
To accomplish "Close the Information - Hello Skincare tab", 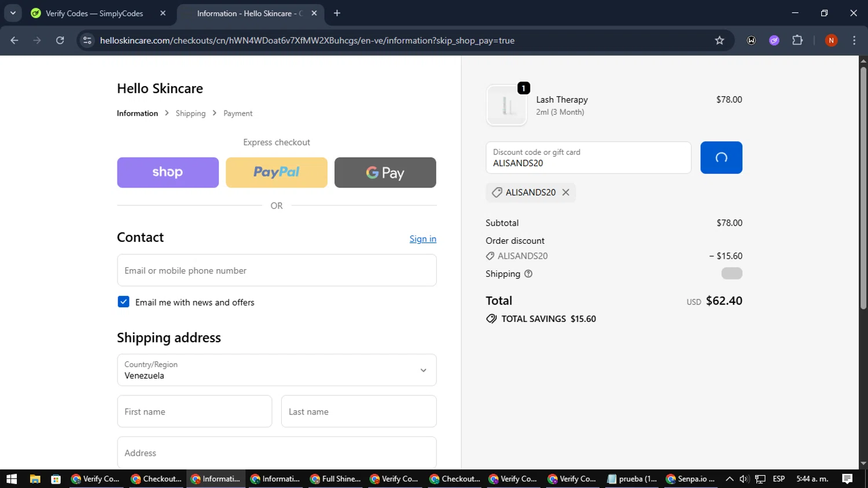I will [314, 13].
